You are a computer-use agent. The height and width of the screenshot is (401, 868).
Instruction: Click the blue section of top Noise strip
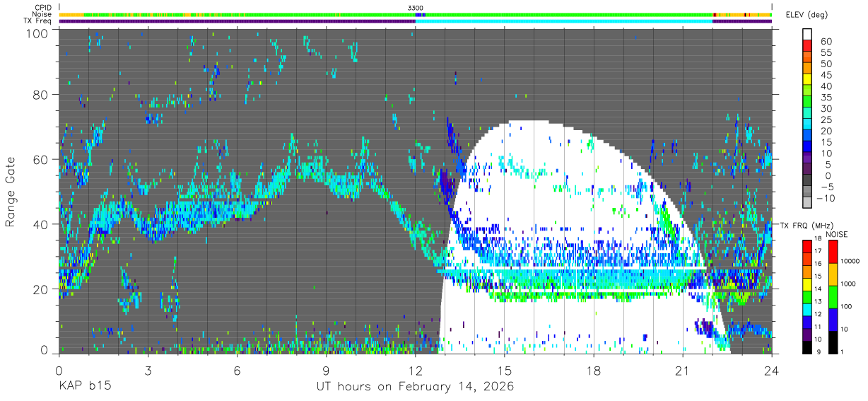pos(420,14)
